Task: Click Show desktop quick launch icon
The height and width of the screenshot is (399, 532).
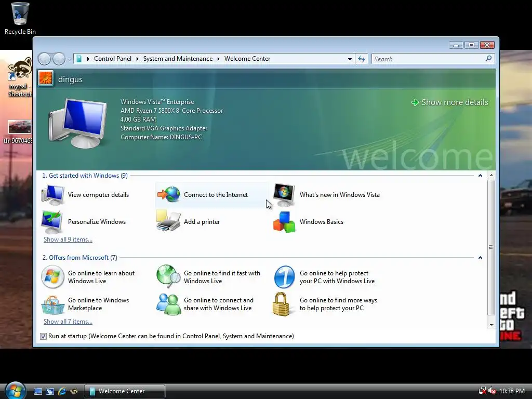Action: click(x=38, y=391)
